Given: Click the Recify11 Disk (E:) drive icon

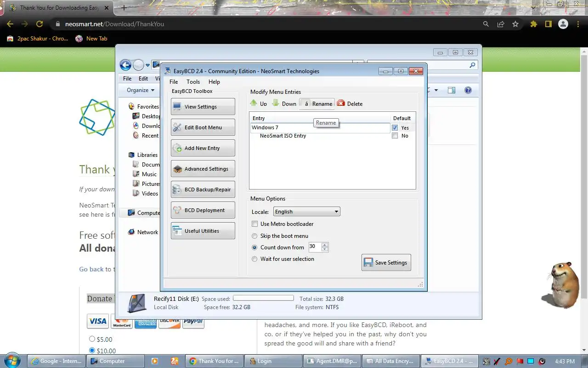Looking at the screenshot, I should click(136, 303).
